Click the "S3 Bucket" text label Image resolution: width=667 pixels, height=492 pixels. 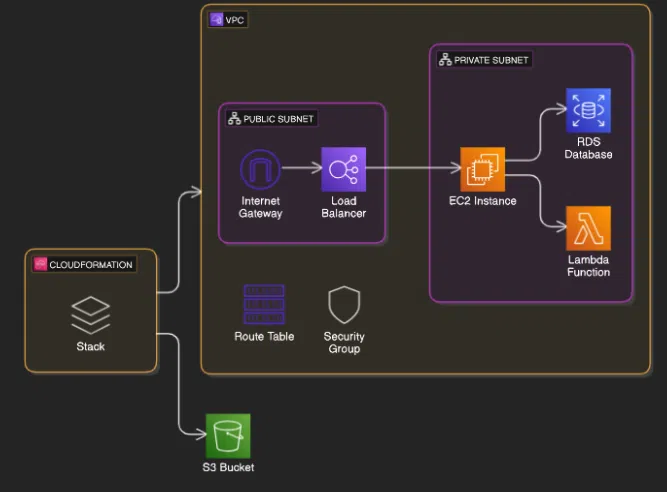click(x=228, y=467)
